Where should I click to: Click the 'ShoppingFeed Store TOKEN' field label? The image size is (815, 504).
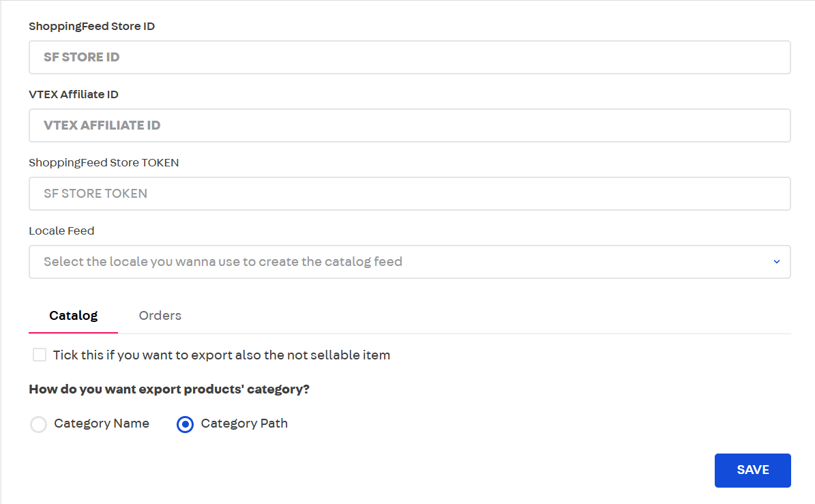pos(104,163)
